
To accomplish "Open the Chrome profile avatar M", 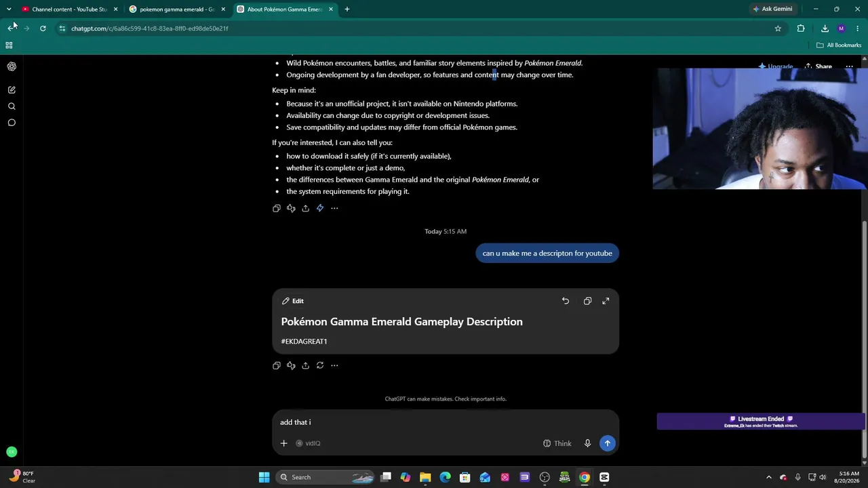I will (x=842, y=28).
